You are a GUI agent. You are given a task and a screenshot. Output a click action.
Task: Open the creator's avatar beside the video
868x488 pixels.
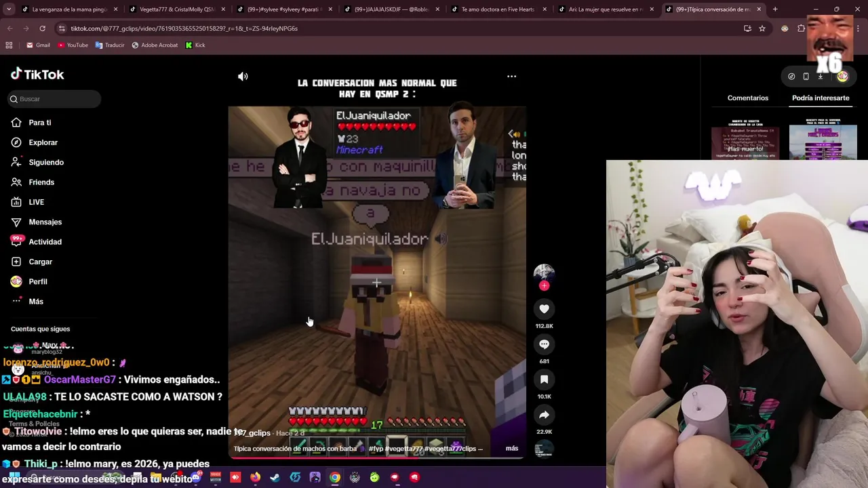coord(544,273)
